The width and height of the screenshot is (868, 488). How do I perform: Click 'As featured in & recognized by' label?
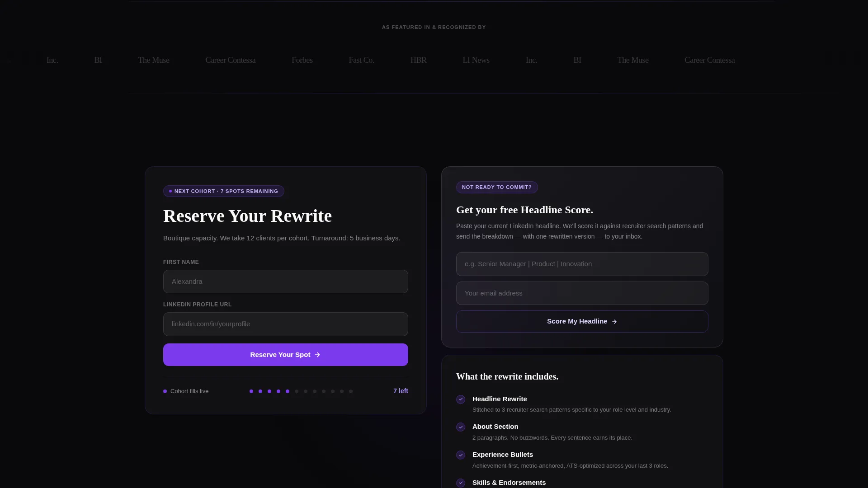[434, 27]
